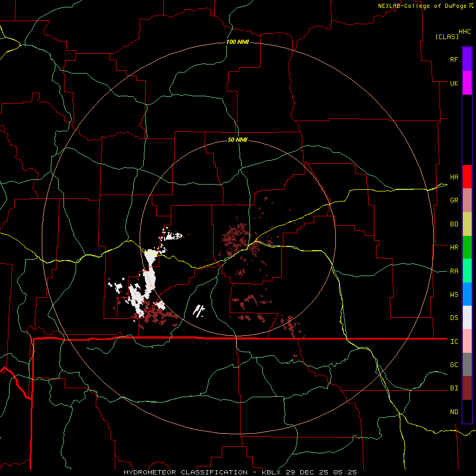476x476 pixels.
Task: Click the DS legend label
Action: (454, 318)
